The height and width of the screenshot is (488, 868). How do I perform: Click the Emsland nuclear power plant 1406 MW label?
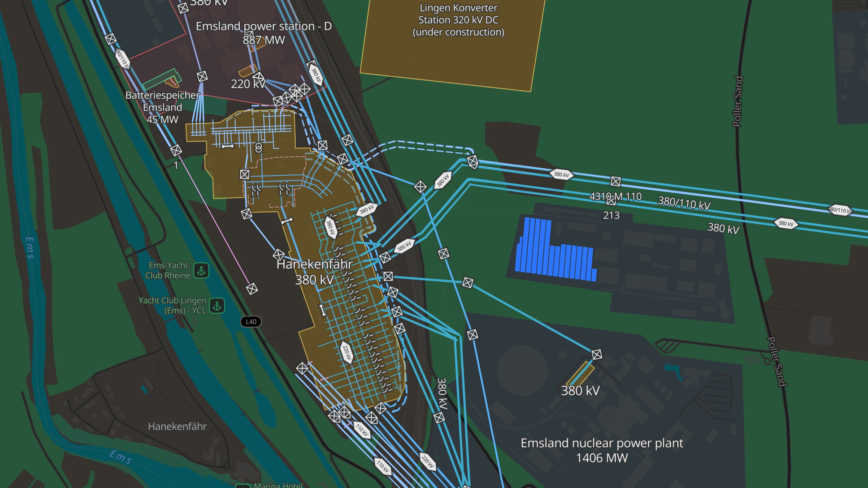point(602,450)
